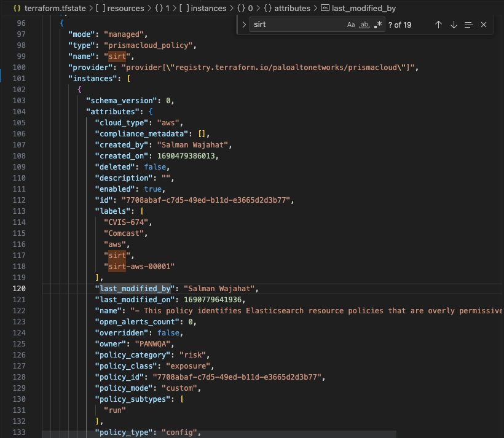Enable Find in Selection in the search widget
Viewport: 504px width, 438px height.
click(x=468, y=25)
